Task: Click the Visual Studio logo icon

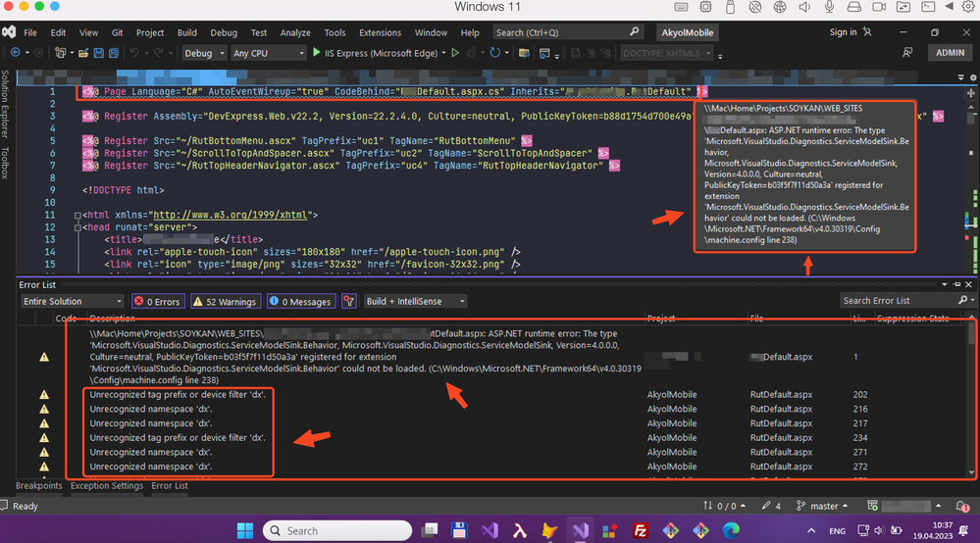Action: [9, 32]
